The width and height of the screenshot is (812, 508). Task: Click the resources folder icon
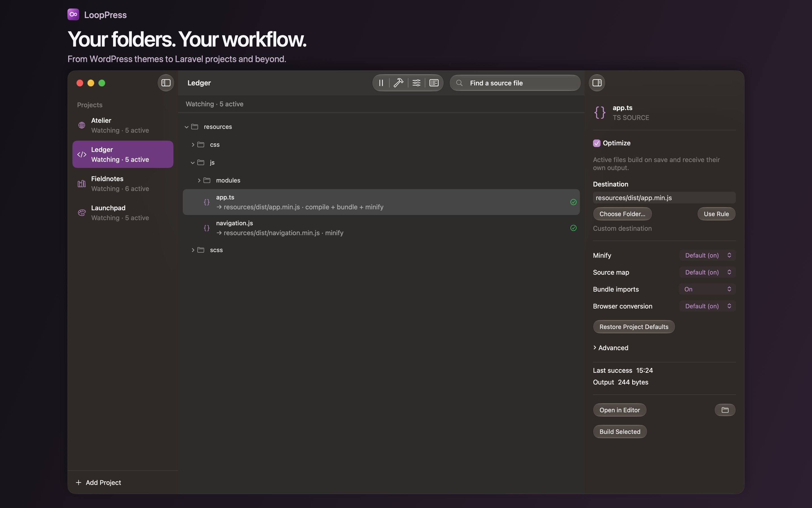pyautogui.click(x=195, y=127)
